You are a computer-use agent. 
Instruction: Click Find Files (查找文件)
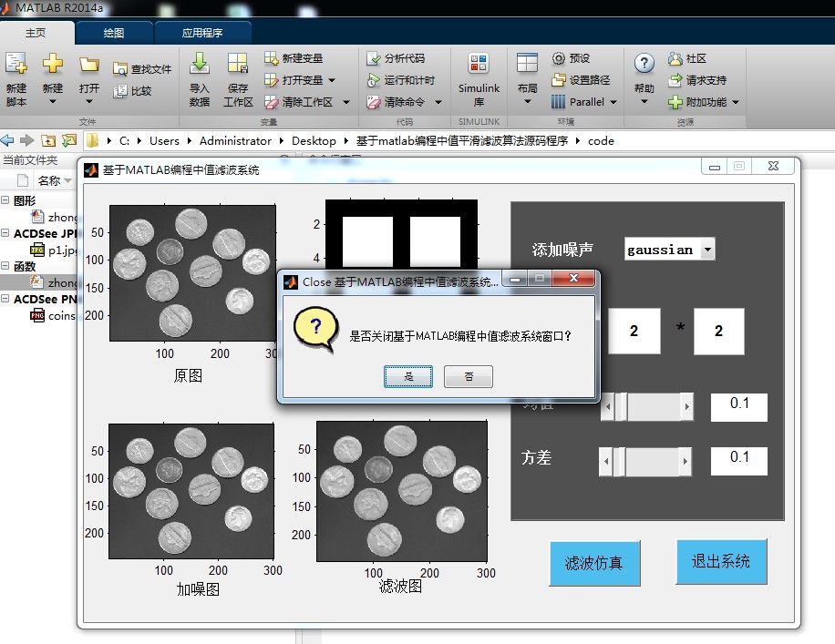click(x=142, y=69)
